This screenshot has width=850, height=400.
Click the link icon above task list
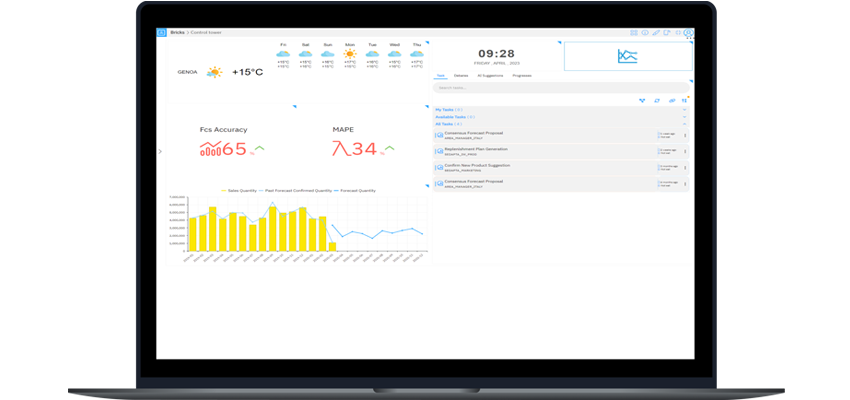tap(671, 100)
